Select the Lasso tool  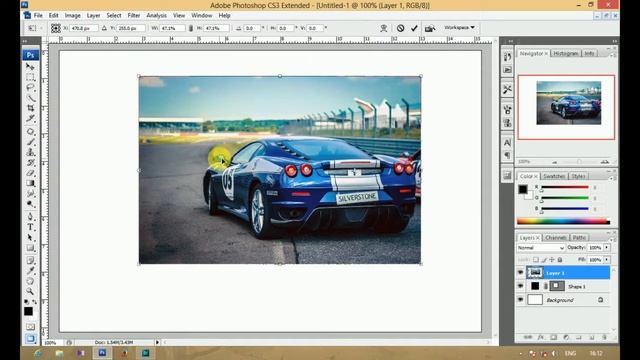[x=30, y=88]
